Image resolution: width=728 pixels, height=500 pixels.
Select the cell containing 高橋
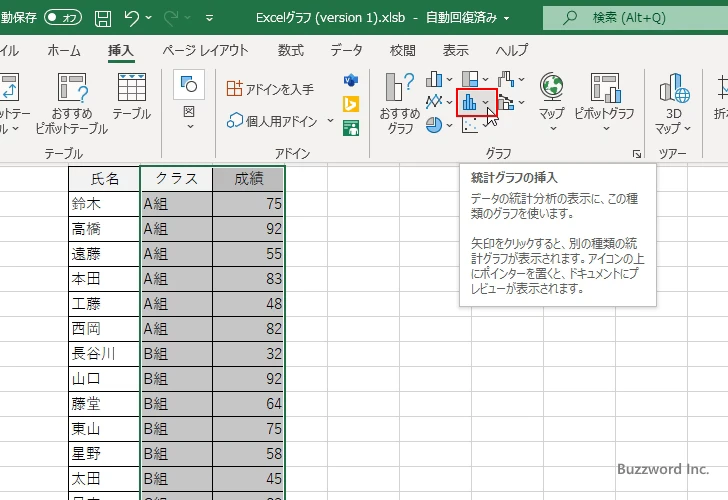point(104,229)
